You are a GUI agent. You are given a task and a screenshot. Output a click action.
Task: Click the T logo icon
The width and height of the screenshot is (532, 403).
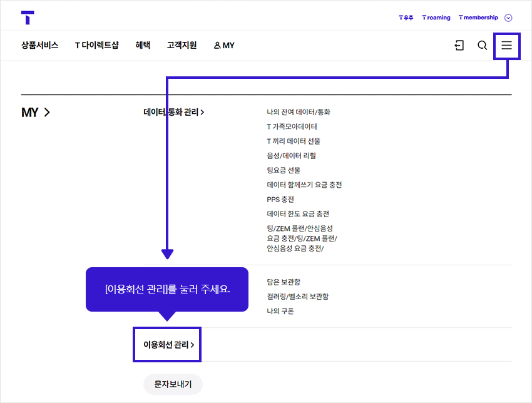point(28,18)
